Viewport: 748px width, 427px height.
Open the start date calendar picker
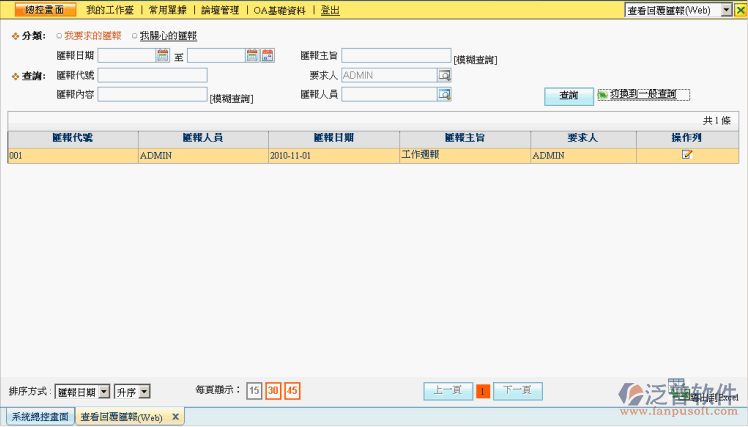pos(163,56)
